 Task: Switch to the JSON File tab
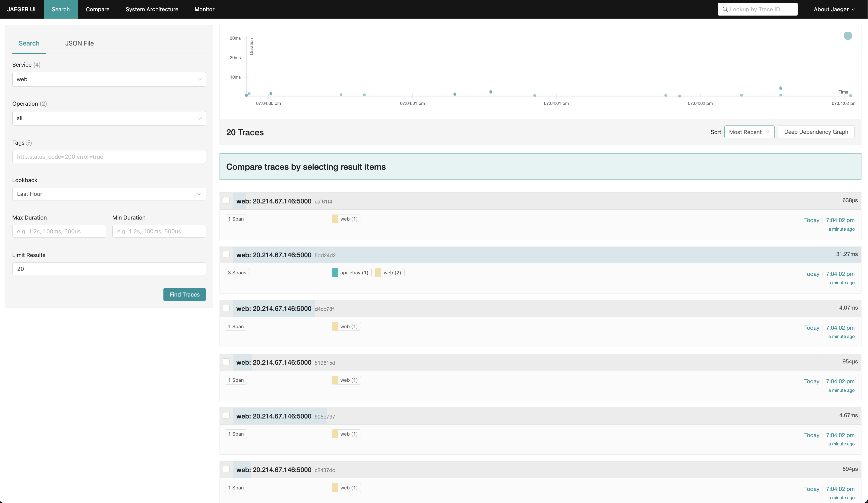coord(79,44)
